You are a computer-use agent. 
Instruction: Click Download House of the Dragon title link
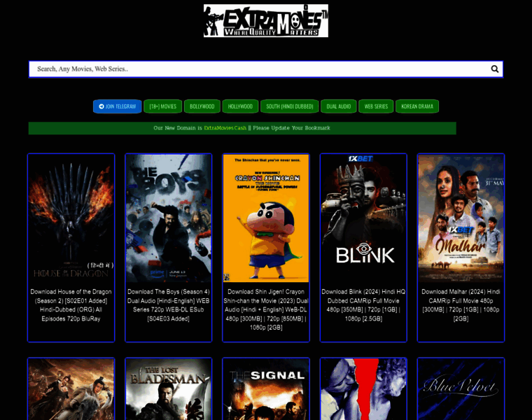(x=71, y=305)
